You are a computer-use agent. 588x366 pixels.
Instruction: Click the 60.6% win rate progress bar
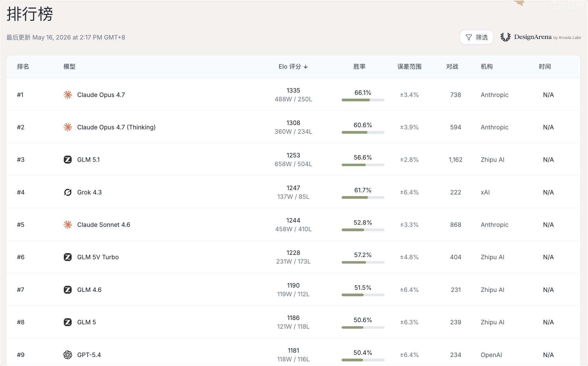pos(363,132)
